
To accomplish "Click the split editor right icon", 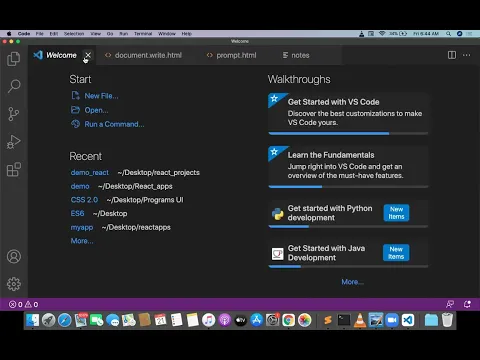I will (x=452, y=55).
